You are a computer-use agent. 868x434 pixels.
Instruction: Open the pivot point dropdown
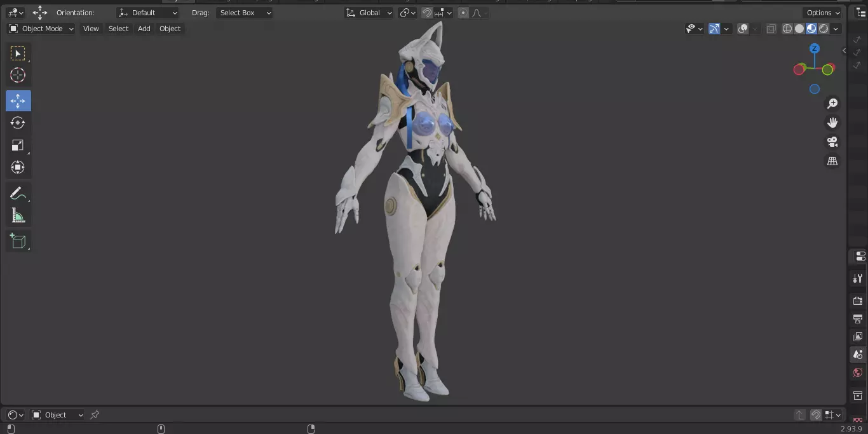407,13
